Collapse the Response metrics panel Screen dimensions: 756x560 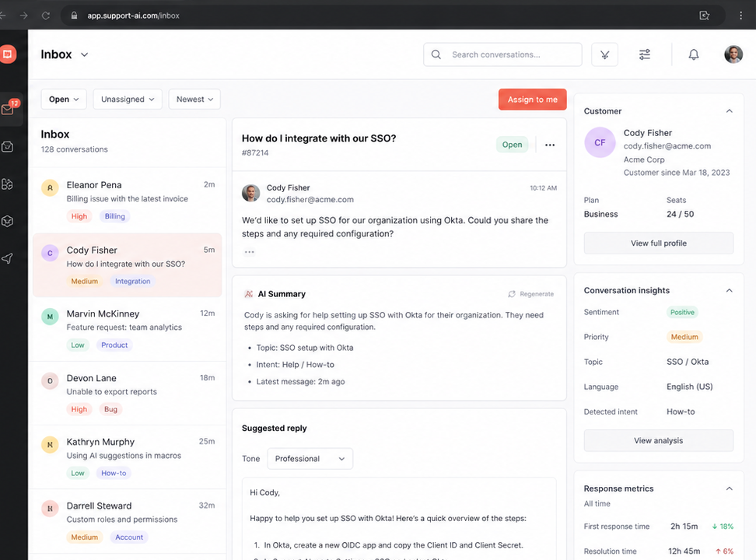729,488
